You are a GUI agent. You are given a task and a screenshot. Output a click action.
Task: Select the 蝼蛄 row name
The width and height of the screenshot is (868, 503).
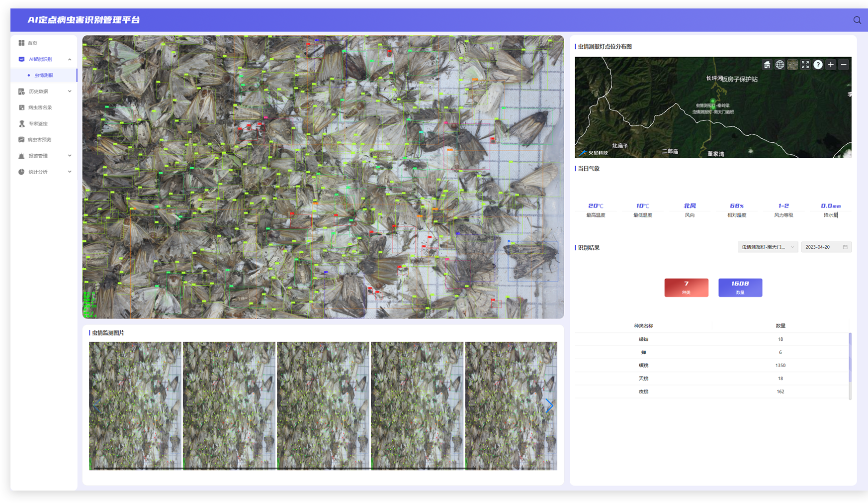(x=643, y=339)
